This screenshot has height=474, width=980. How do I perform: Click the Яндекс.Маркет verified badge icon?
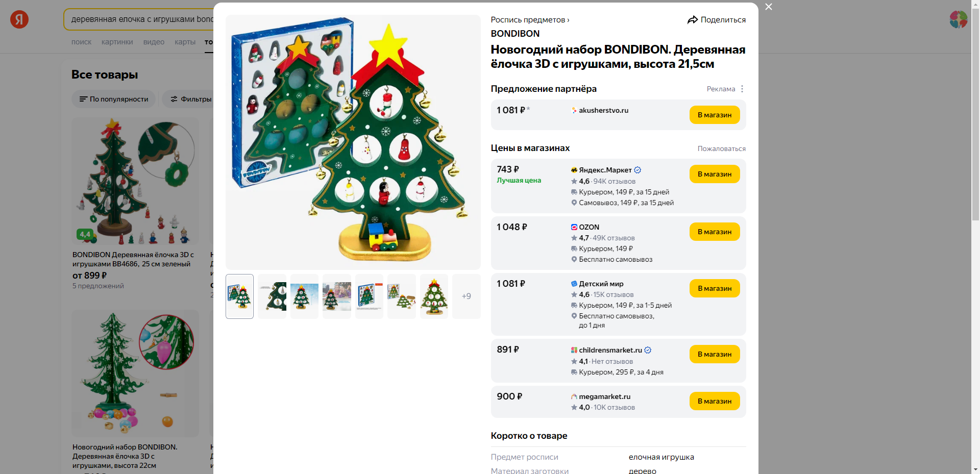(x=638, y=170)
